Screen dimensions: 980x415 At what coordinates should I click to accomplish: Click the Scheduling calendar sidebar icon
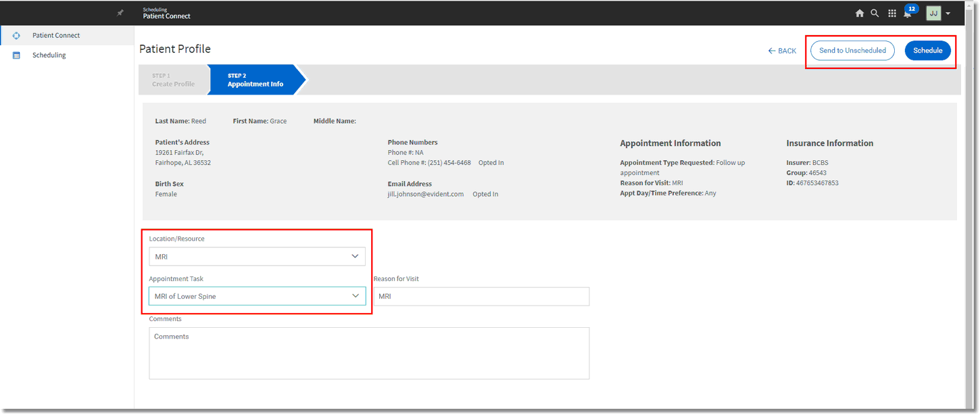point(16,55)
